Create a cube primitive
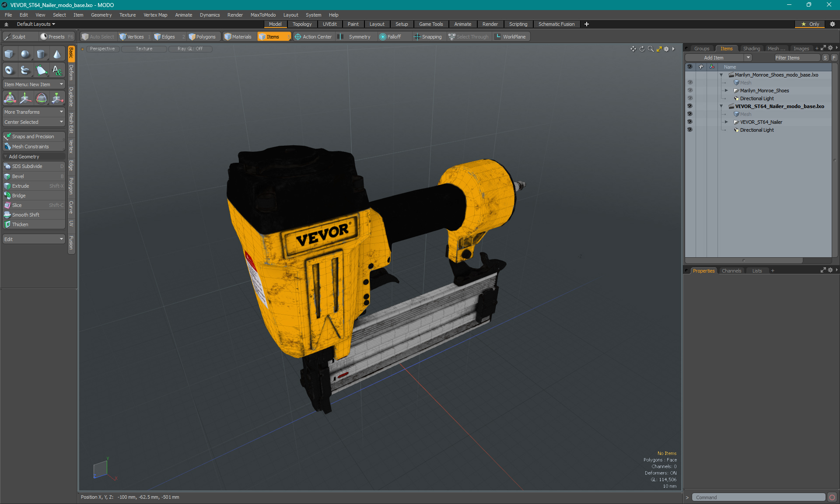The image size is (840, 504). [10, 54]
